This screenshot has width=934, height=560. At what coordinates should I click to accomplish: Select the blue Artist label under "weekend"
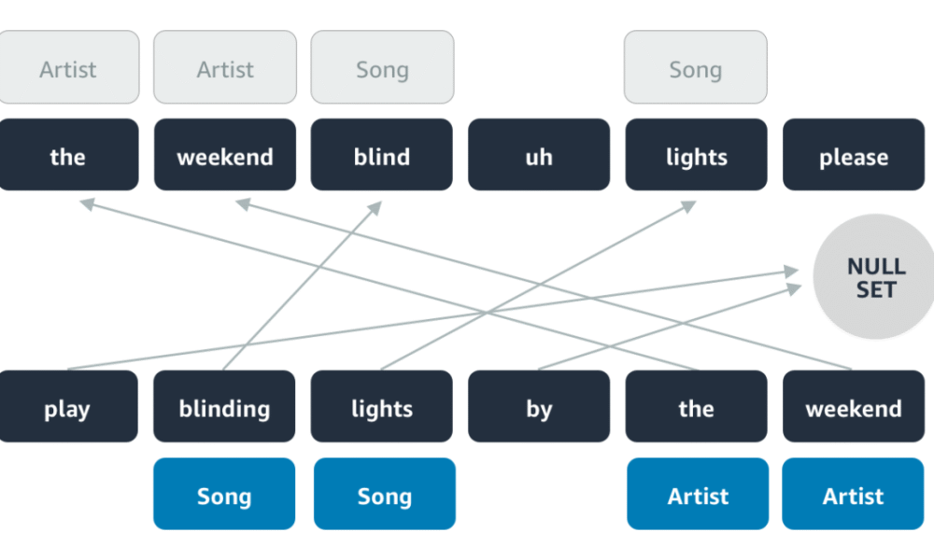coord(853,494)
